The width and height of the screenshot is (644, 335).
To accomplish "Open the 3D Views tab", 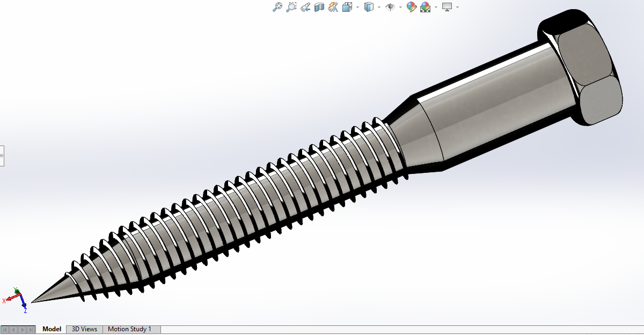I will pos(84,329).
